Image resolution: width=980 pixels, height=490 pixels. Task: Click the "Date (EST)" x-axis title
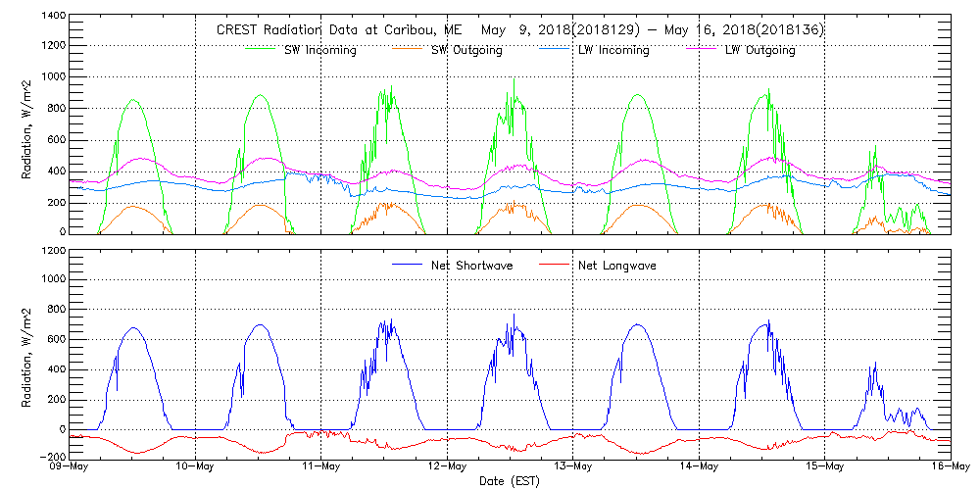pos(510,481)
